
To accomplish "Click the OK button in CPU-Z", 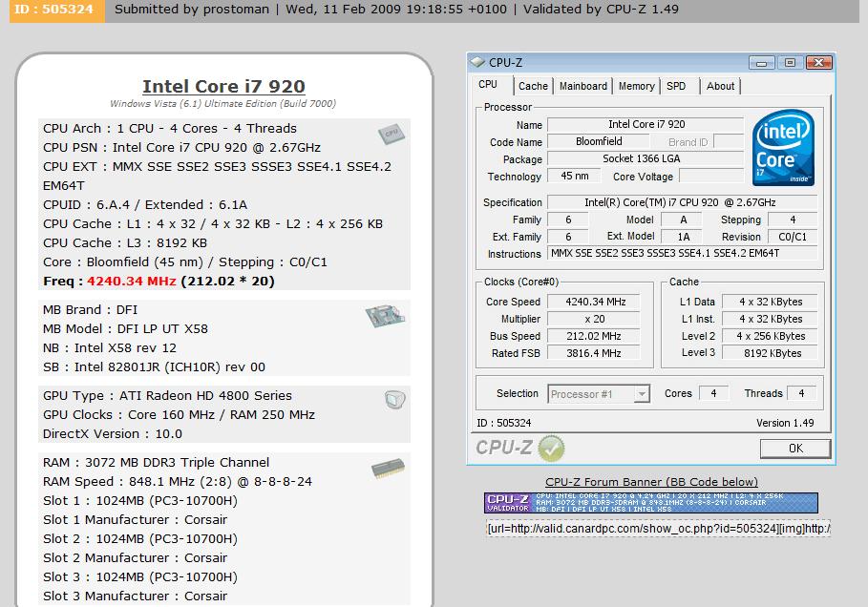I will point(795,449).
